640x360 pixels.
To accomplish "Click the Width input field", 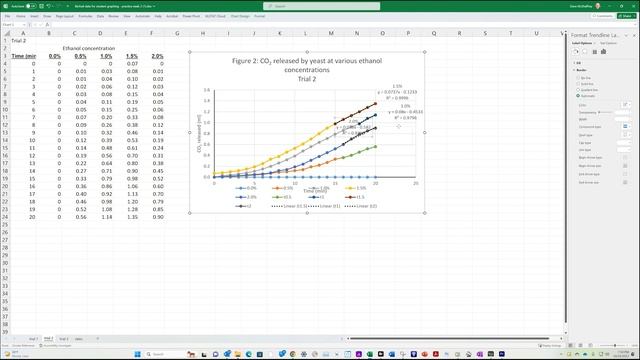I will (623, 119).
